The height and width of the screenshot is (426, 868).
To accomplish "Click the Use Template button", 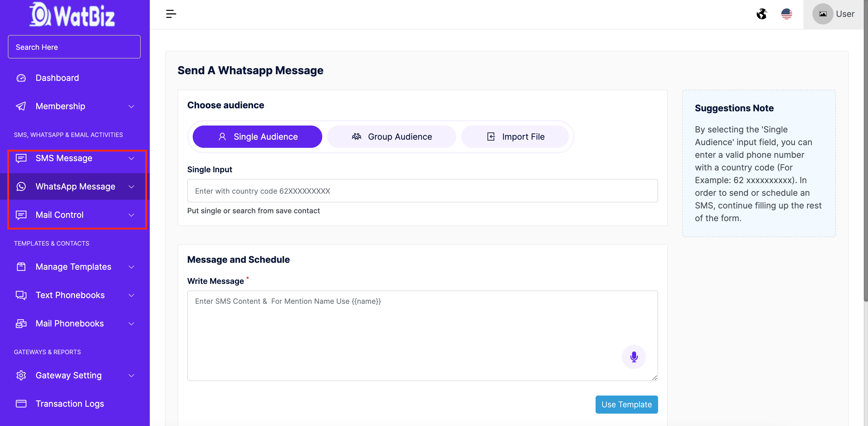I will (626, 404).
